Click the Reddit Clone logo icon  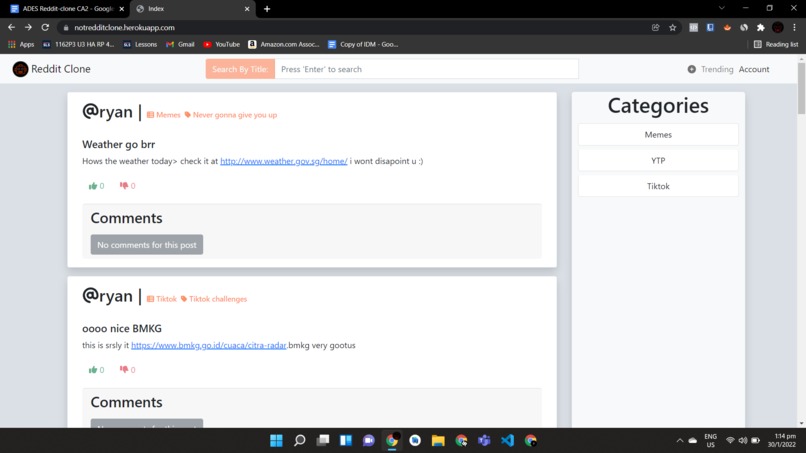coord(20,69)
